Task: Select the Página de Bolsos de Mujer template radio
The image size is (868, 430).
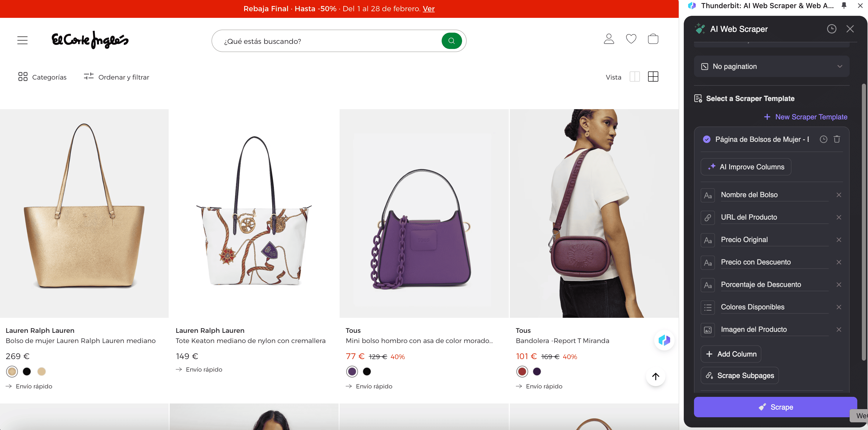Action: (706, 140)
